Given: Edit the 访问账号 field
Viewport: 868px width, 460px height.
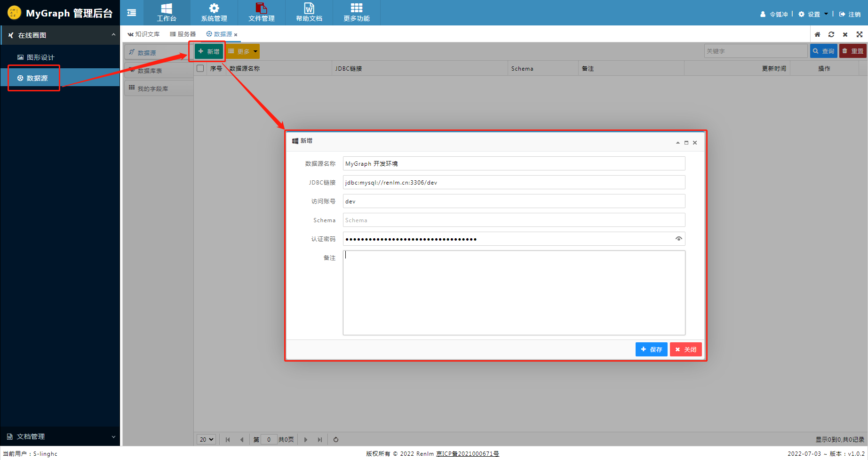Looking at the screenshot, I should pos(514,201).
